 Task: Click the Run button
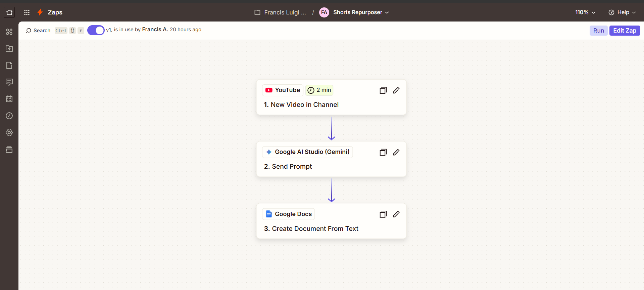(x=598, y=31)
